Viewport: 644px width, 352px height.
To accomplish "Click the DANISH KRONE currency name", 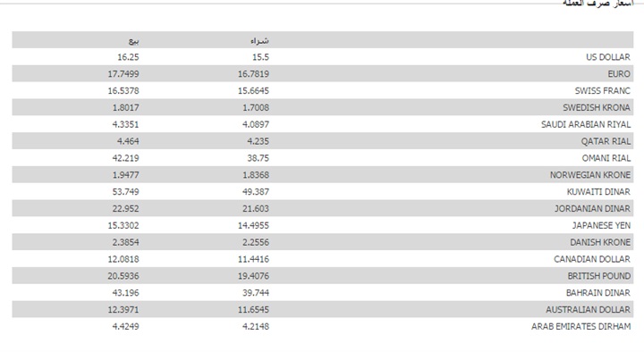I will pyautogui.click(x=600, y=242).
